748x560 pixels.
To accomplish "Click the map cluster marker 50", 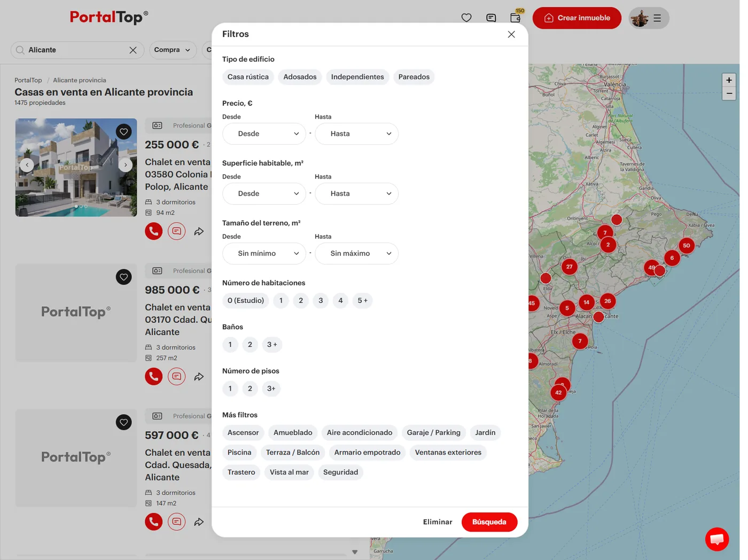I will click(687, 246).
